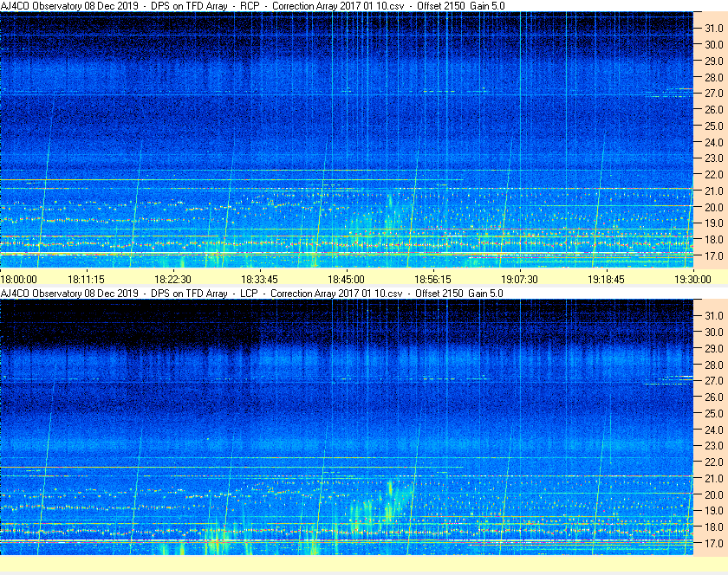
Task: Select the 18:33:45 time axis label
Action: pyautogui.click(x=259, y=280)
